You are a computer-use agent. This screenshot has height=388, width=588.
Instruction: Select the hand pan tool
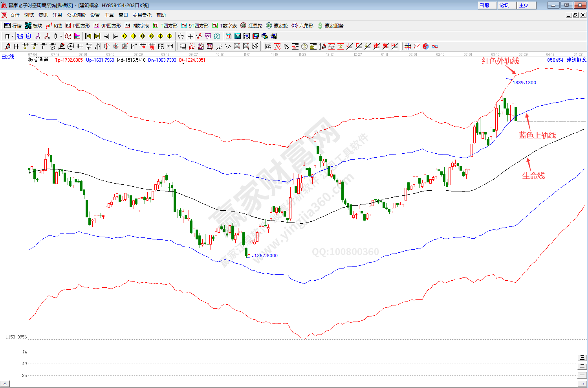(181, 36)
